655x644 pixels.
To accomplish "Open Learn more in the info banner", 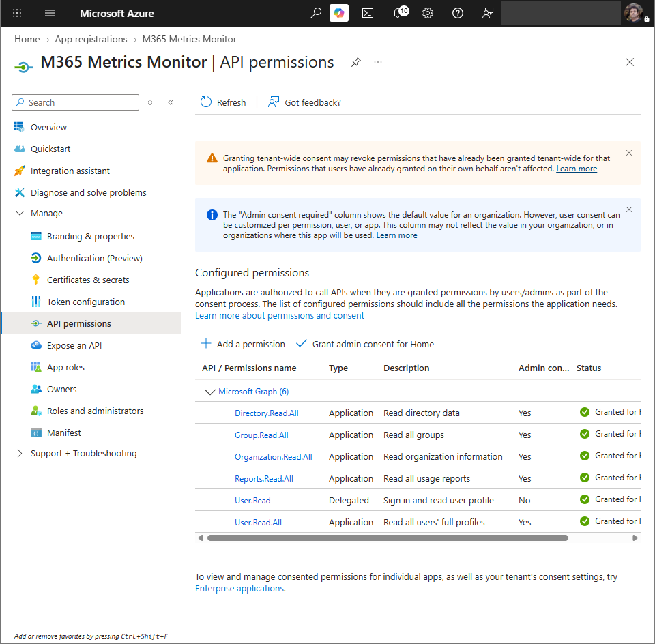I will pyautogui.click(x=396, y=235).
